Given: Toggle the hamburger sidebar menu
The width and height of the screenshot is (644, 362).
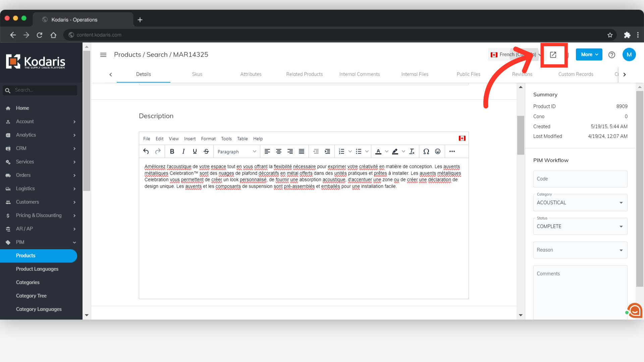Looking at the screenshot, I should pyautogui.click(x=103, y=55).
